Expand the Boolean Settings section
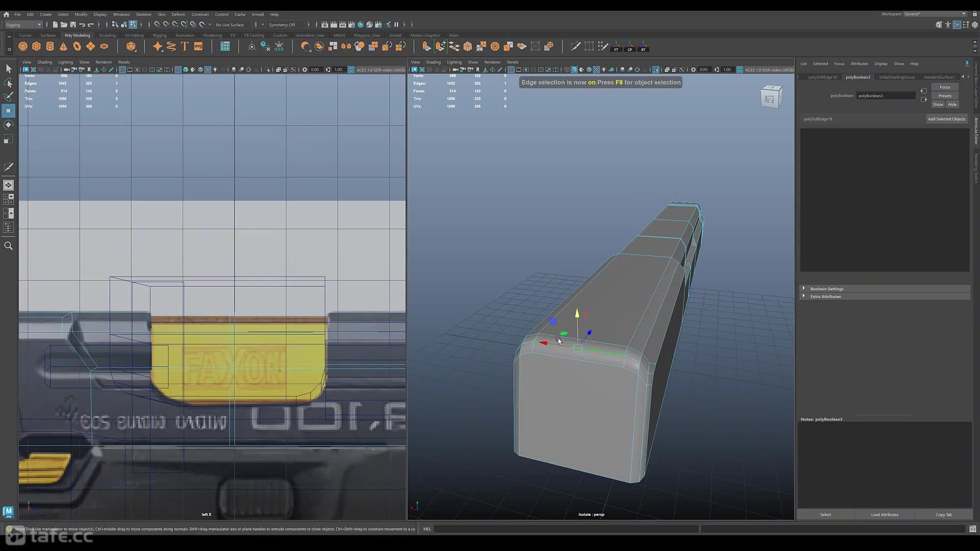 tap(885, 289)
